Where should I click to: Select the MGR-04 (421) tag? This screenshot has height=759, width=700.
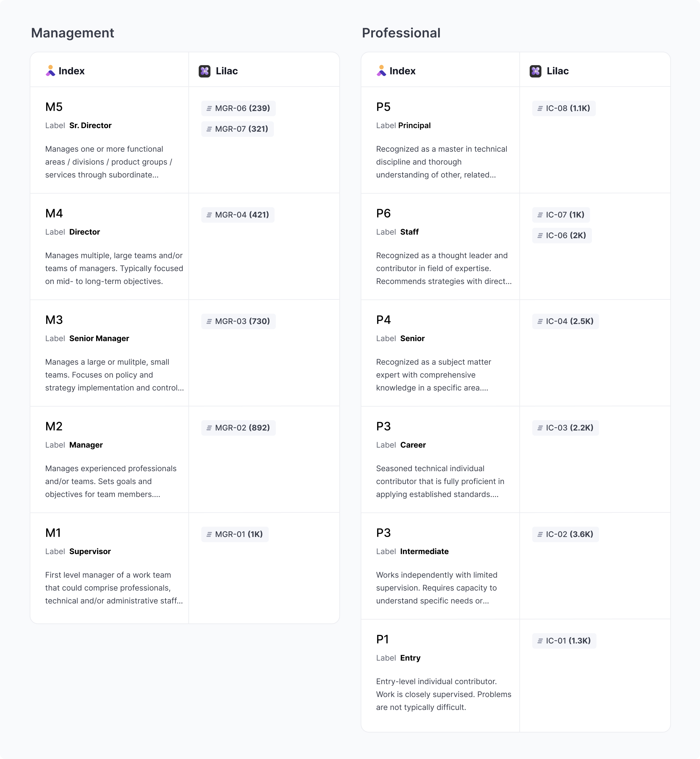pyautogui.click(x=238, y=215)
